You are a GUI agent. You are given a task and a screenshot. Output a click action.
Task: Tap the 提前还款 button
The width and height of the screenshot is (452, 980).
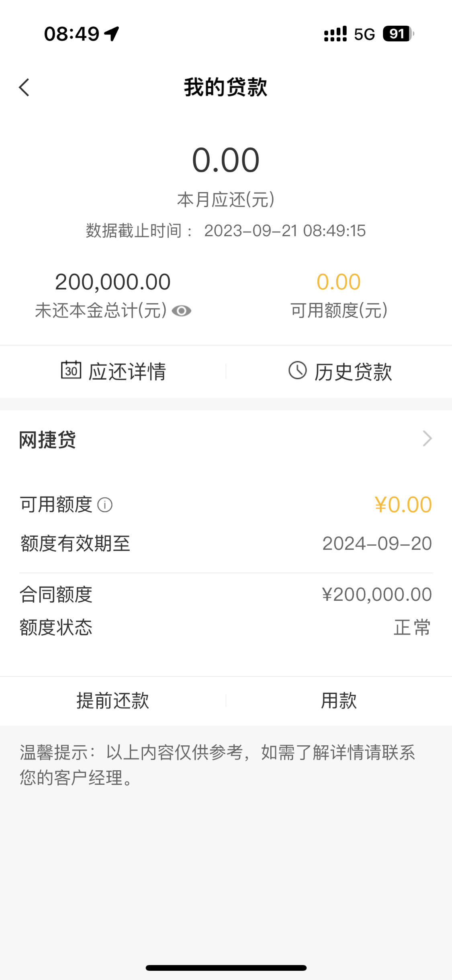click(113, 701)
